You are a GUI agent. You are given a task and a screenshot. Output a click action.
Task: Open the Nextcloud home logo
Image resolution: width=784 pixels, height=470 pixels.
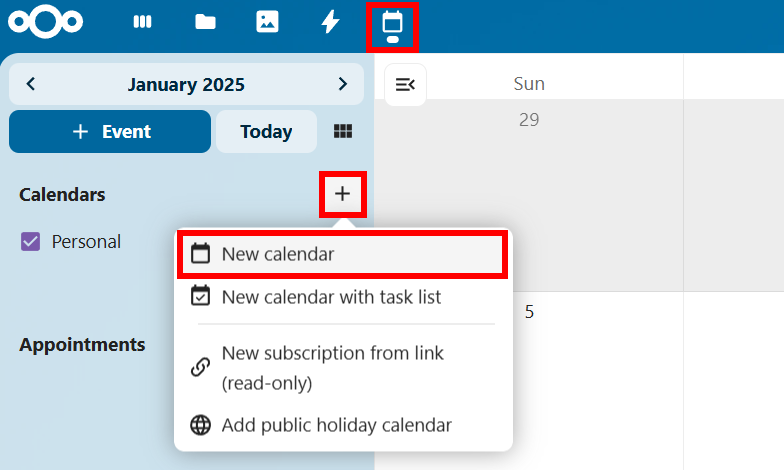(x=45, y=22)
